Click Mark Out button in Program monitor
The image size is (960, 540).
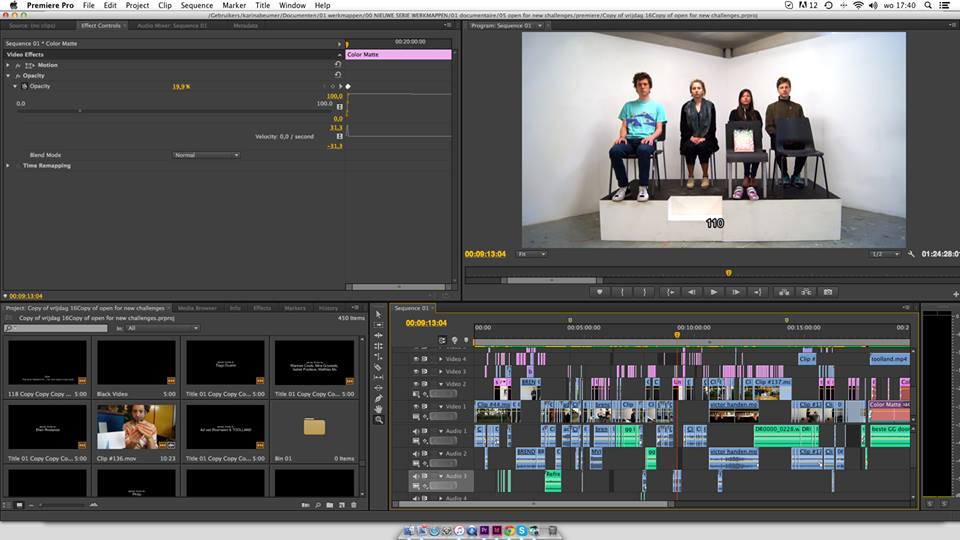click(644, 292)
